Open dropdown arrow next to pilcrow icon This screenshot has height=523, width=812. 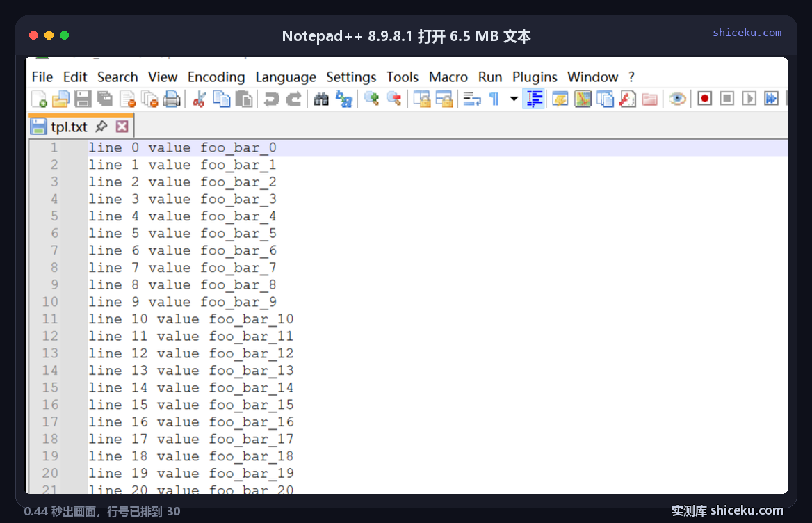[x=514, y=98]
